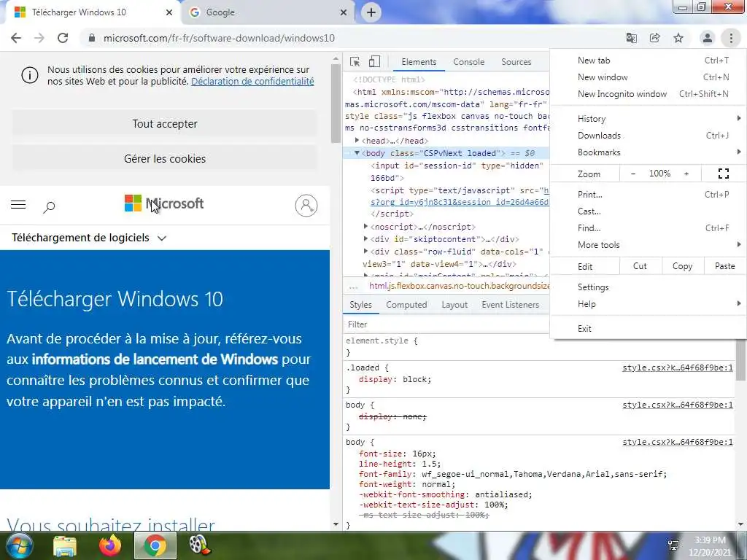This screenshot has height=560, width=747.
Task: Open a new tab with plus button
Action: point(371,12)
